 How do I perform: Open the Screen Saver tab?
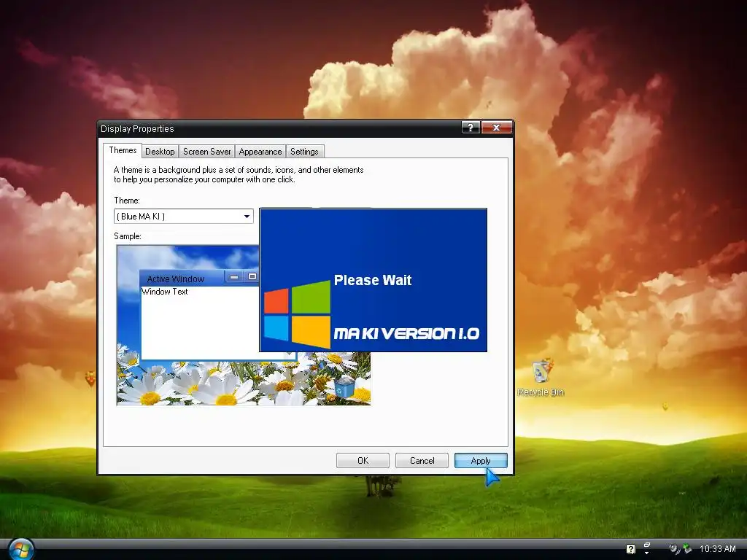coord(206,152)
